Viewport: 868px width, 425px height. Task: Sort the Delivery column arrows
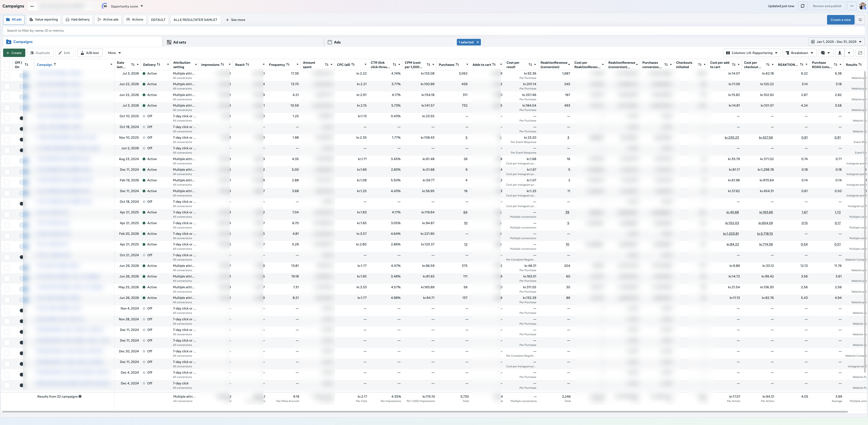158,65
